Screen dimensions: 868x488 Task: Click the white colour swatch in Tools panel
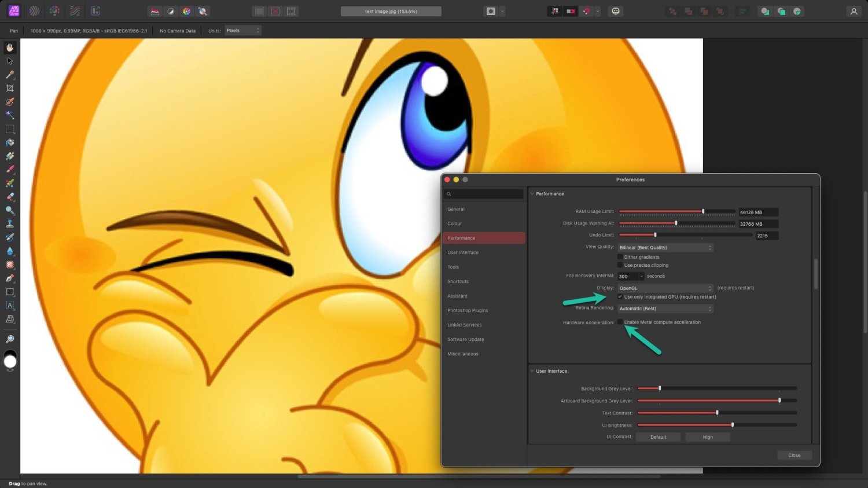tap(10, 362)
